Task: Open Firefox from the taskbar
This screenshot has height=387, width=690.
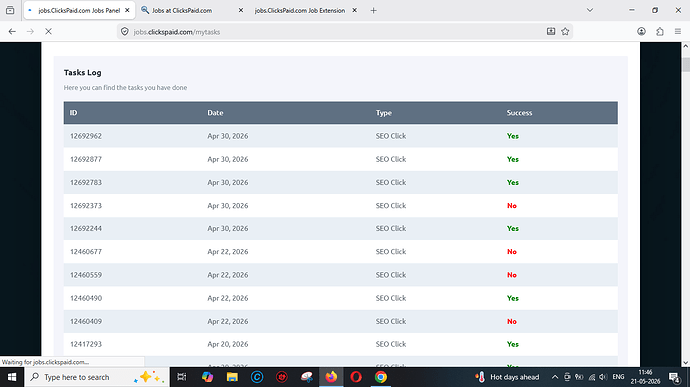Action: coord(331,377)
